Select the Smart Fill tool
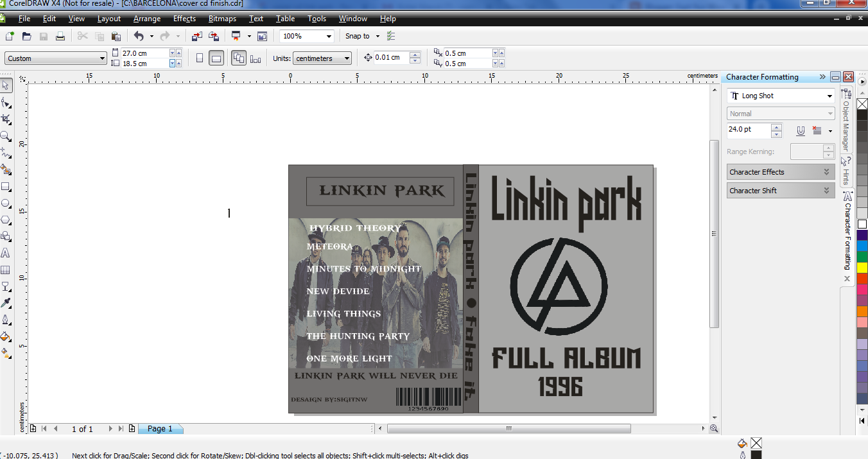 click(6, 169)
